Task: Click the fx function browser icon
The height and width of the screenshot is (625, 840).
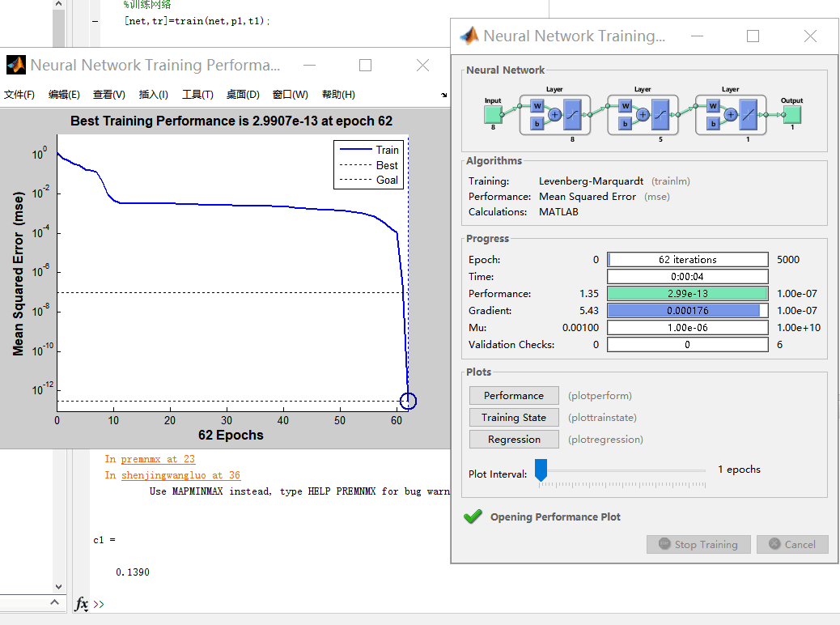Action: click(82, 604)
